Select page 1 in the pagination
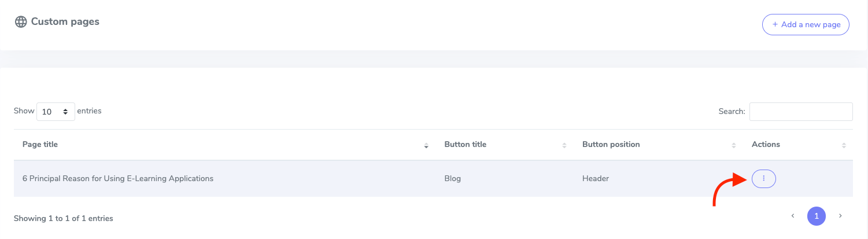This screenshot has width=868, height=239. 816,216
